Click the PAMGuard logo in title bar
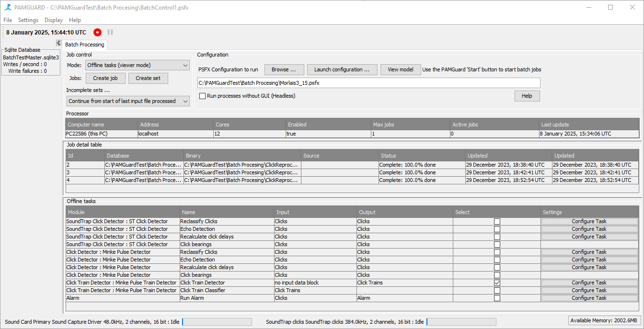The width and height of the screenshot is (644, 329). (x=8, y=7)
